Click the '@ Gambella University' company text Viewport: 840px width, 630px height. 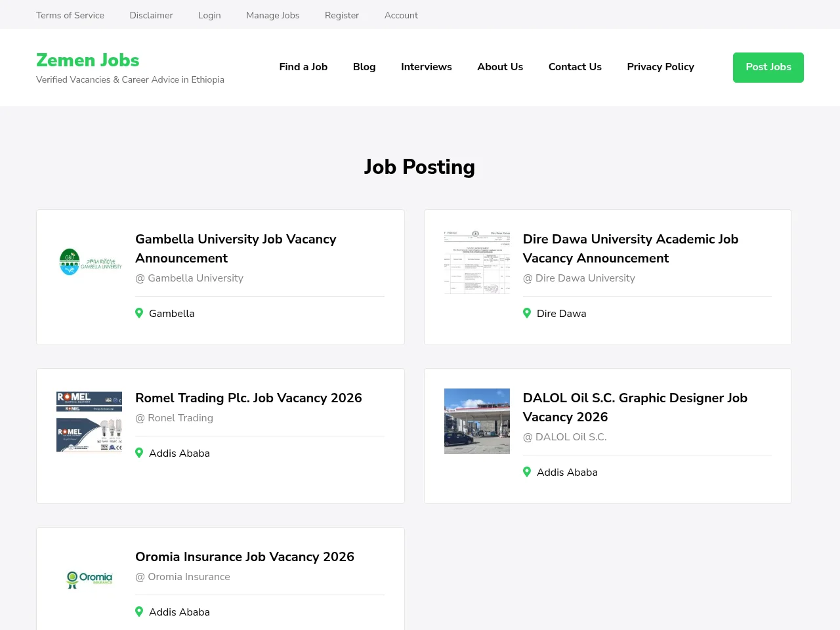coord(189,278)
